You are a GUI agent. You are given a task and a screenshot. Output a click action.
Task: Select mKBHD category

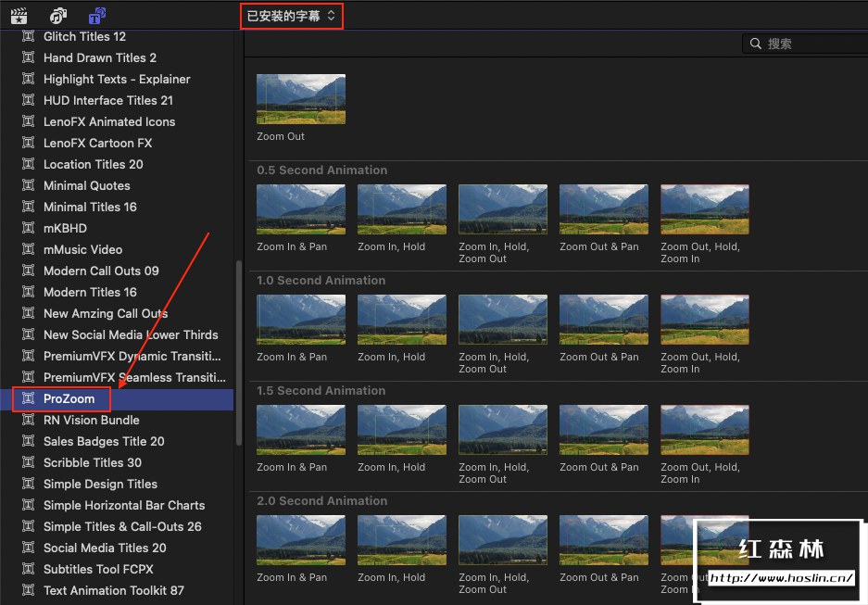click(117, 228)
